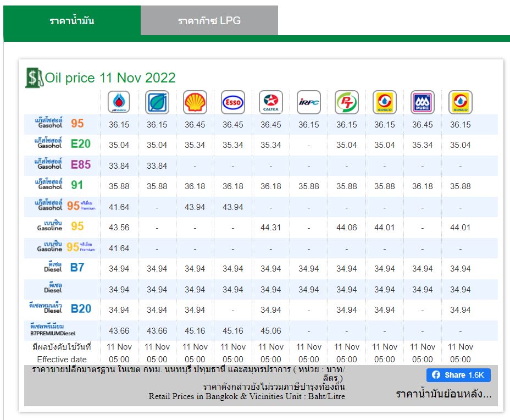Click the PTT Station brand logo
The image size is (510, 420).
(x=119, y=102)
